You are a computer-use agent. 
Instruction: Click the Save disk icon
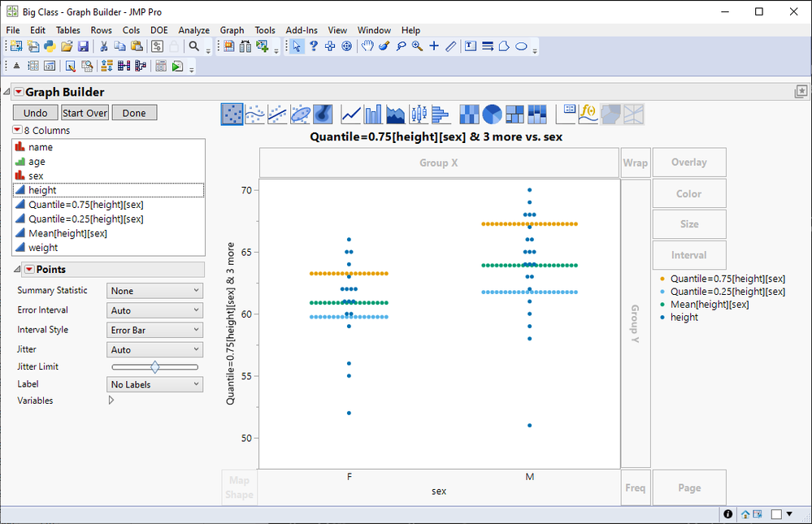coord(83,46)
